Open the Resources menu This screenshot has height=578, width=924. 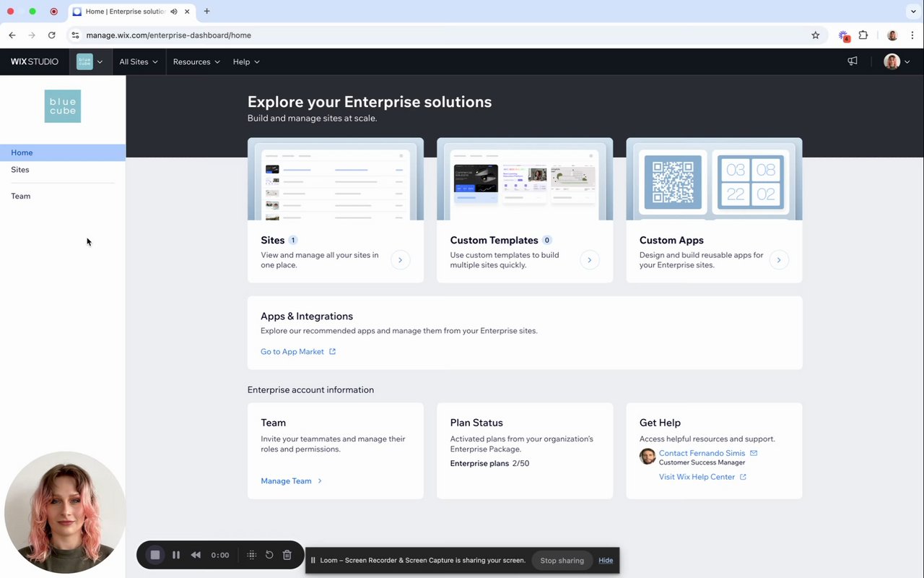pyautogui.click(x=196, y=61)
